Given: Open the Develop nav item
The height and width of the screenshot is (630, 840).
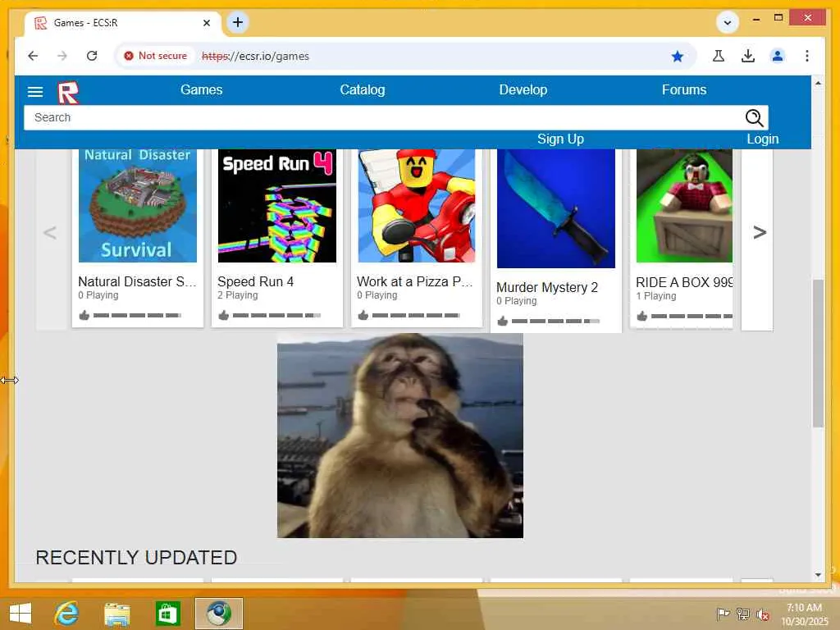Looking at the screenshot, I should 523,90.
